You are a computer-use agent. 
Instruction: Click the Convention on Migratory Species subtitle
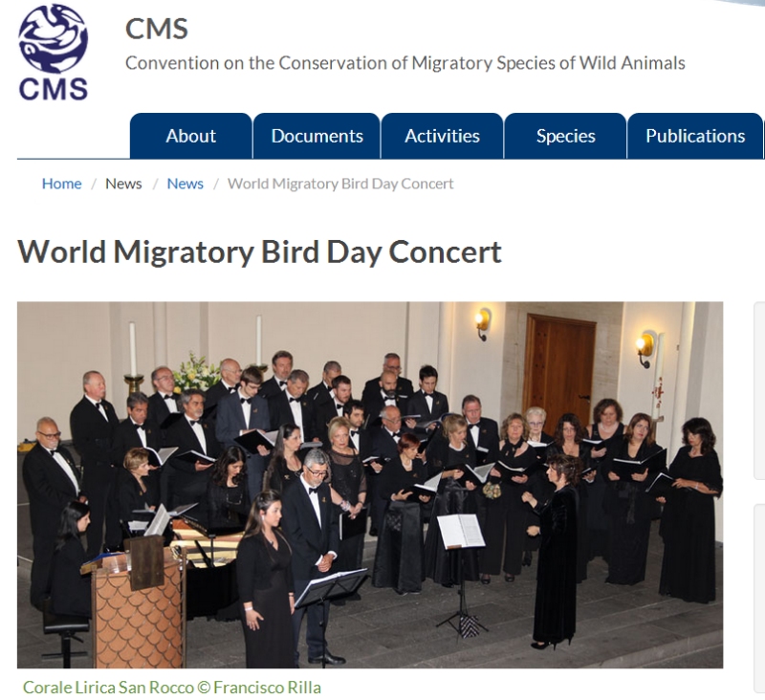pyautogui.click(x=404, y=63)
